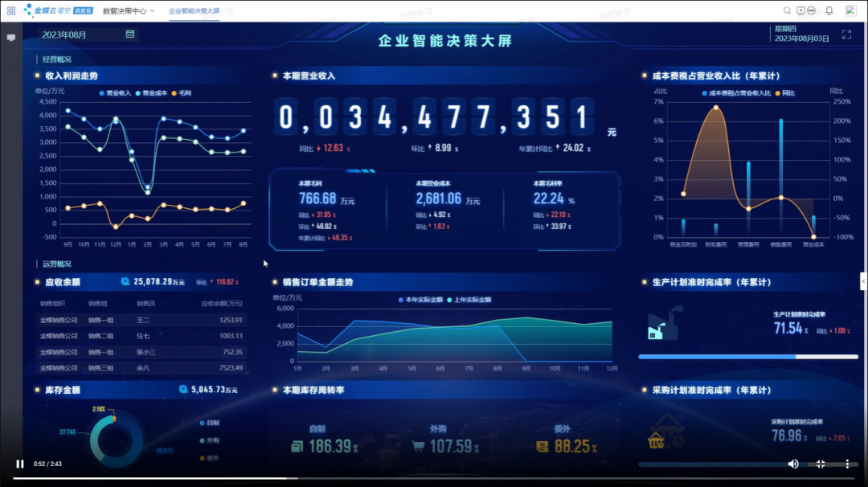The height and width of the screenshot is (487, 868).
Task: Toggle the 委外 legend in inventory donut
Action: tap(210, 458)
